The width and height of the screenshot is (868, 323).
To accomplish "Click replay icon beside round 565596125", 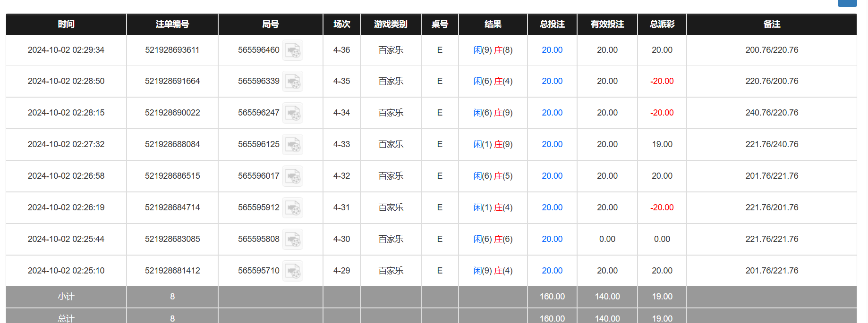I will point(292,145).
